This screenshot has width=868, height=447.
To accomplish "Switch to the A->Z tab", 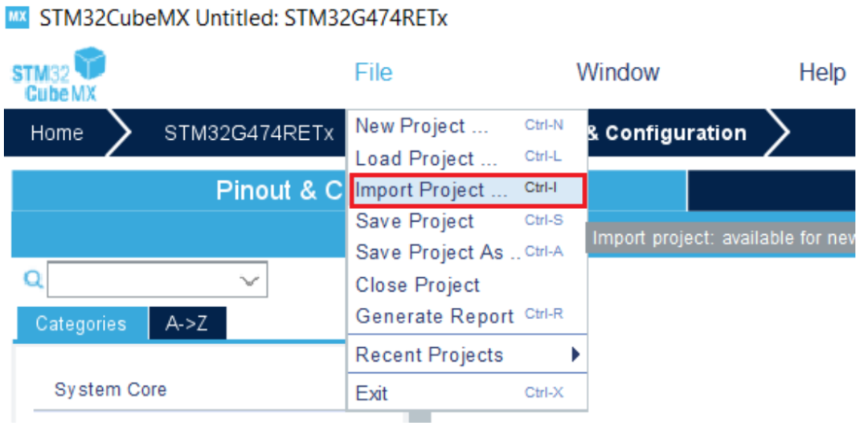I will pos(186,324).
